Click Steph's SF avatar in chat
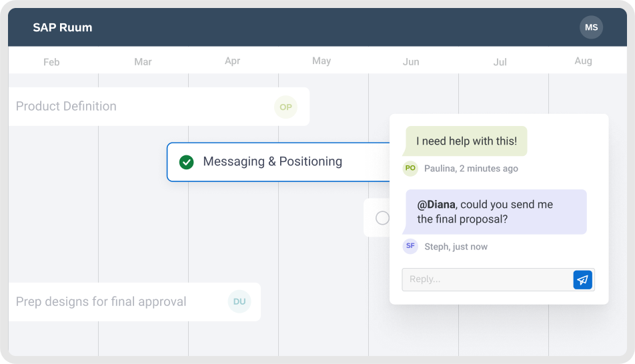 (410, 246)
